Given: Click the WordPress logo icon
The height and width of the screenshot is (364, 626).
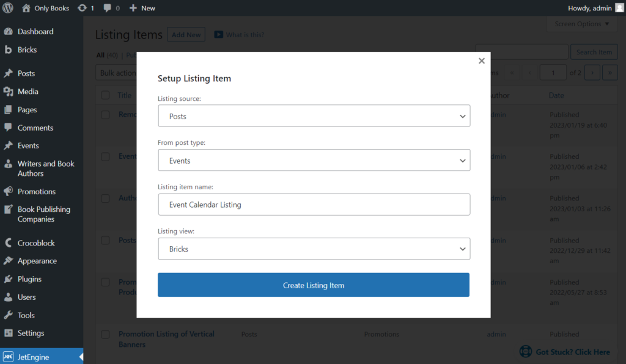Looking at the screenshot, I should click(8, 8).
